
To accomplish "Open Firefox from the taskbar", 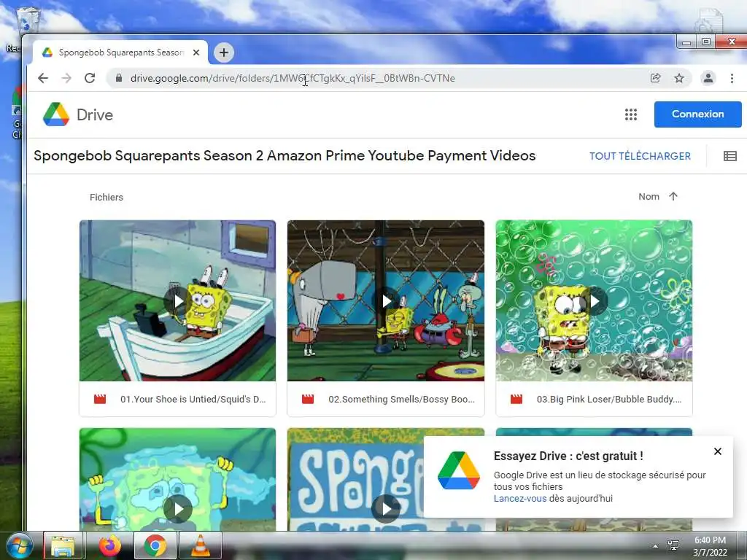I will [x=110, y=546].
